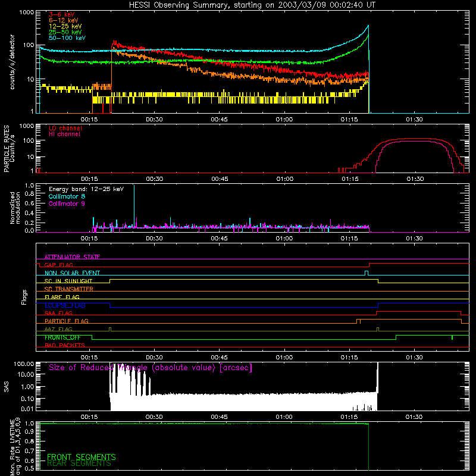
Task: Select the LO channel legend label
Action: (65, 128)
